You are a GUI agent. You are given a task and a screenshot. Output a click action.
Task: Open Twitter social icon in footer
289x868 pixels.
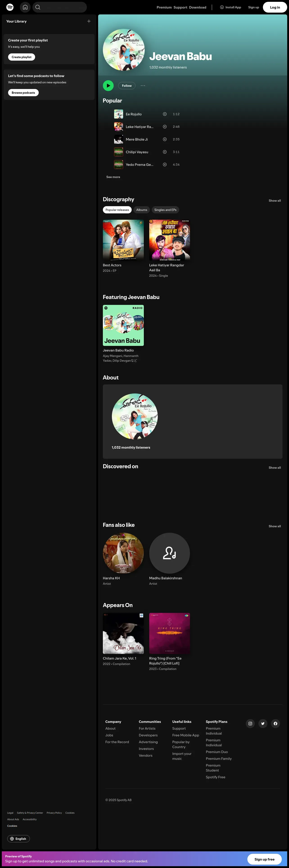coord(263,723)
